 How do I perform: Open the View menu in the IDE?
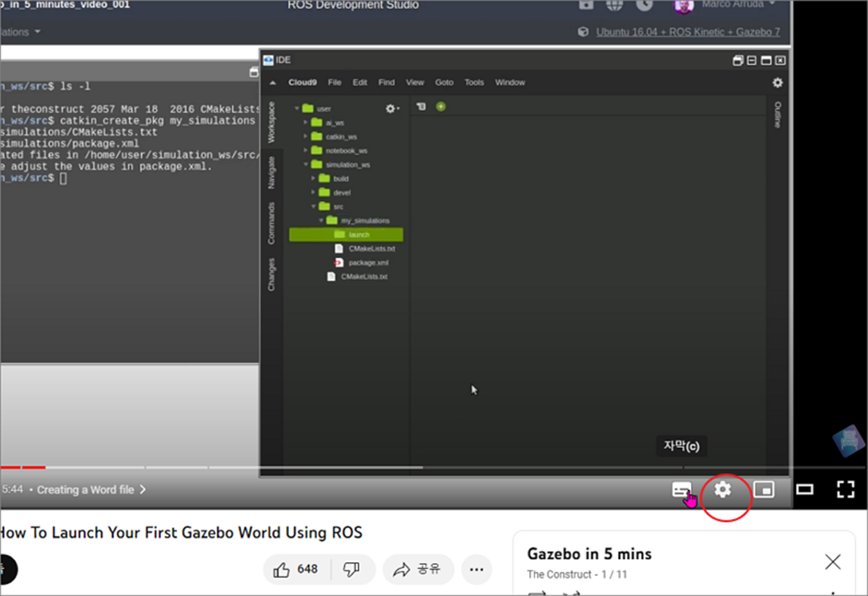tap(415, 83)
